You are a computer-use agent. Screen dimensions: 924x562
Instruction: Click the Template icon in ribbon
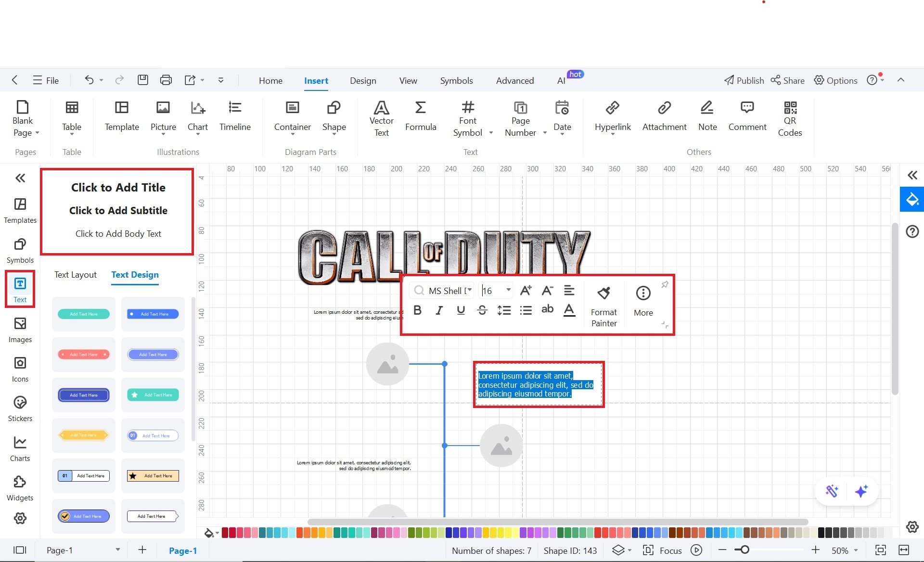click(122, 116)
